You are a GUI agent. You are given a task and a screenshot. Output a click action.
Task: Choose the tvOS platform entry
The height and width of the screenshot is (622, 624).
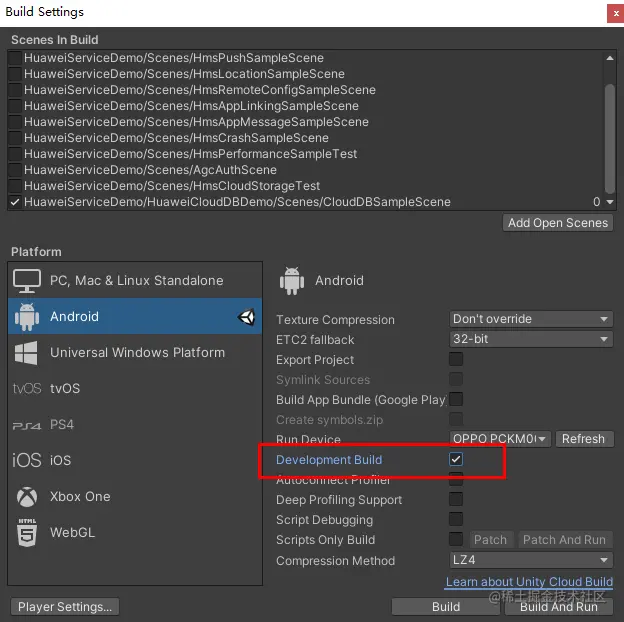135,388
